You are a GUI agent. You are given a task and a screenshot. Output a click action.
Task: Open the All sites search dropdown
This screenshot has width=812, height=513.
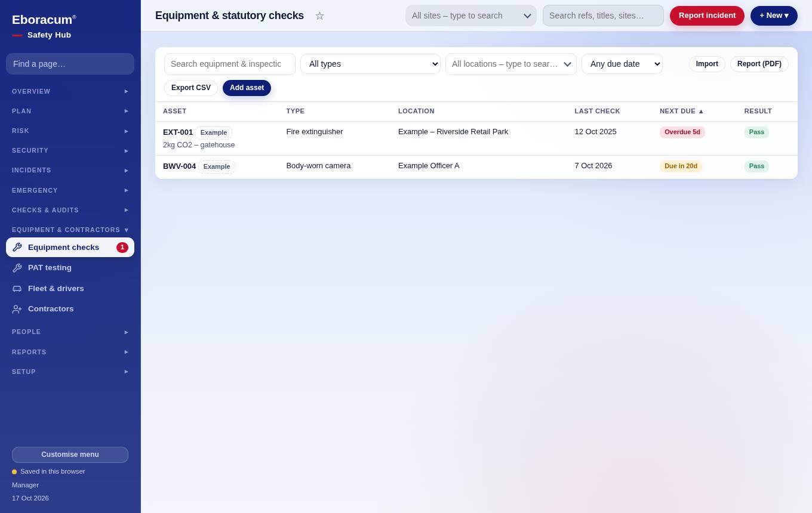[x=471, y=16]
